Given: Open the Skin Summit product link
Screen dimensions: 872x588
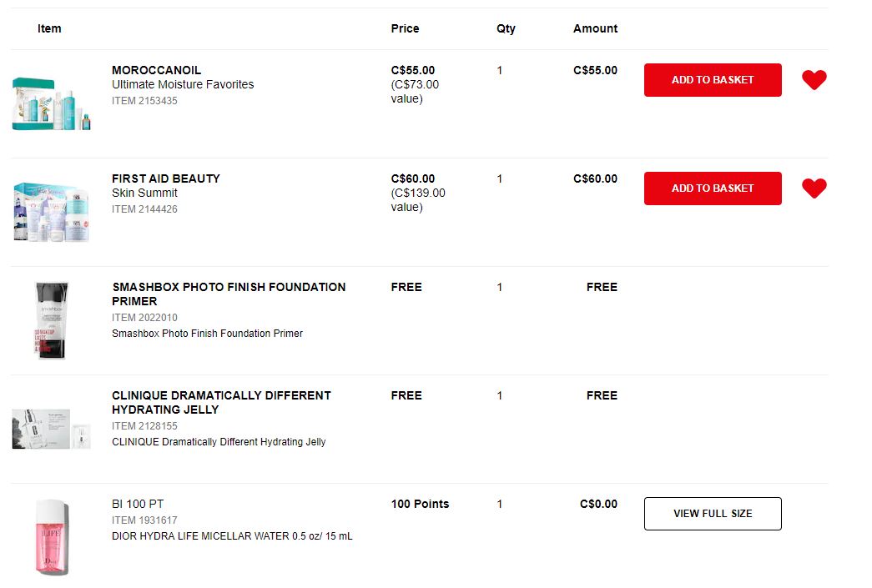Looking at the screenshot, I should point(144,193).
